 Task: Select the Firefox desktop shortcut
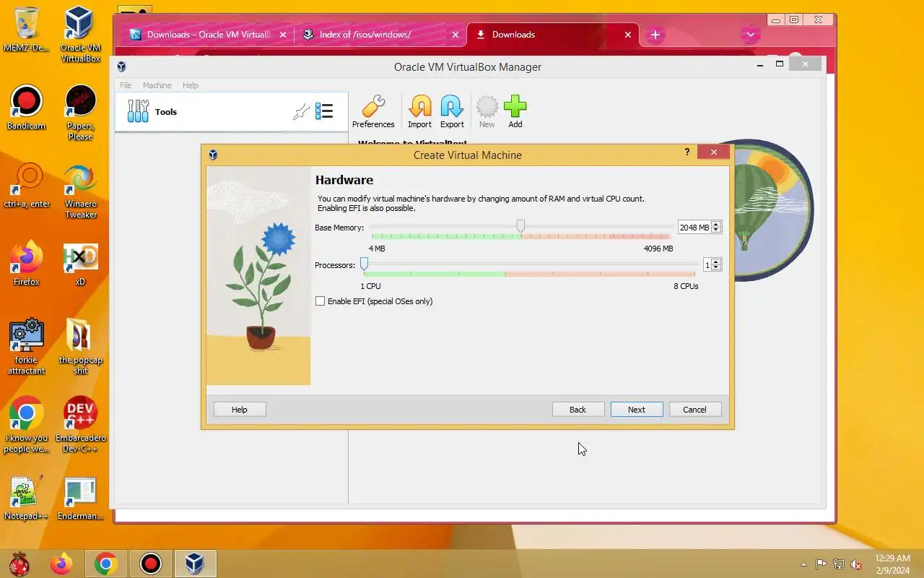click(26, 264)
